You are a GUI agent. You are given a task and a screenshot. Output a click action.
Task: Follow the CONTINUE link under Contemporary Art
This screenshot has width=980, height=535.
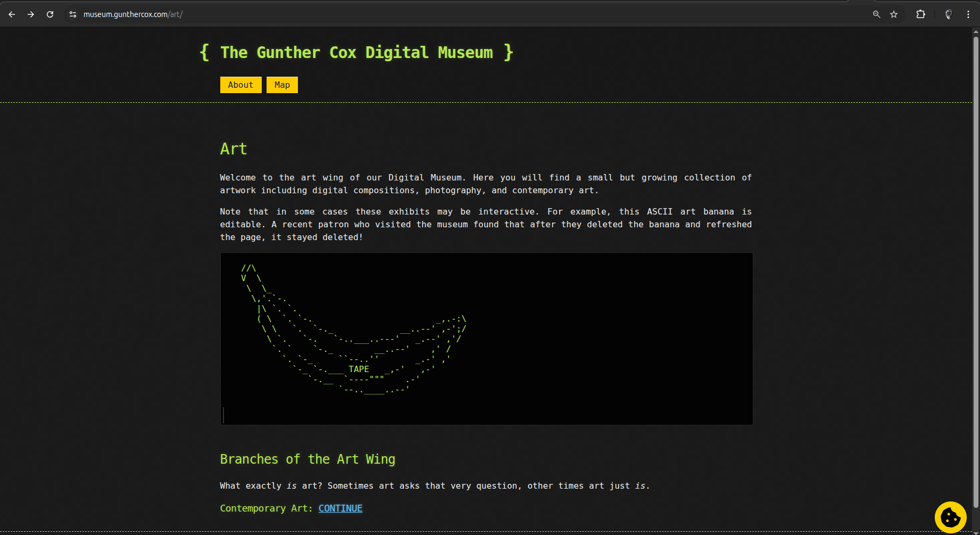pyautogui.click(x=340, y=508)
